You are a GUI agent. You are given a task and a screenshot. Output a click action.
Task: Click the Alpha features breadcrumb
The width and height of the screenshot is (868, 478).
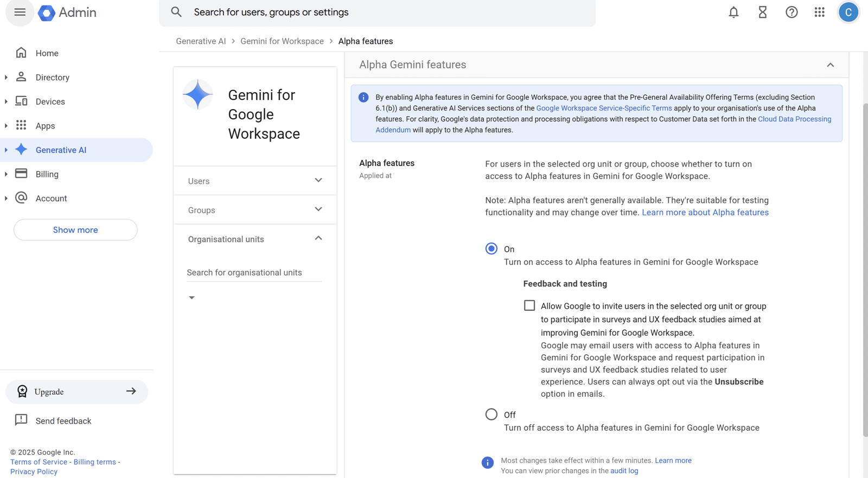(366, 41)
